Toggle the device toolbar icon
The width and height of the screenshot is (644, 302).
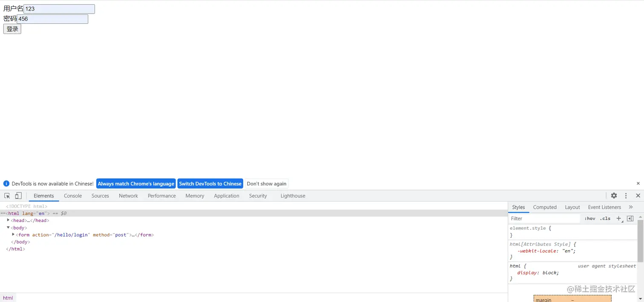coord(18,196)
